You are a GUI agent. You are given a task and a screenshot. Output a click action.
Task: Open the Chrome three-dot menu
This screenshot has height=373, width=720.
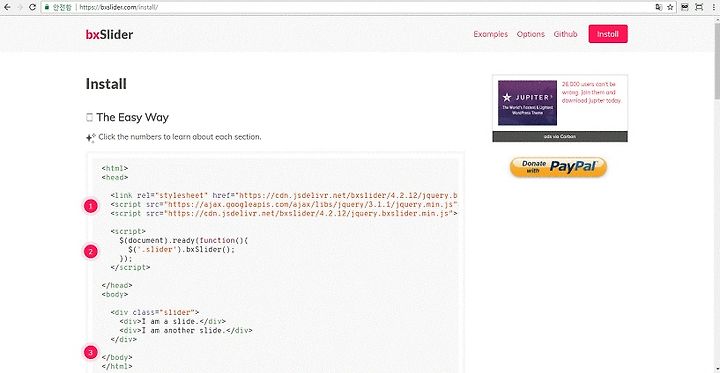(x=713, y=7)
